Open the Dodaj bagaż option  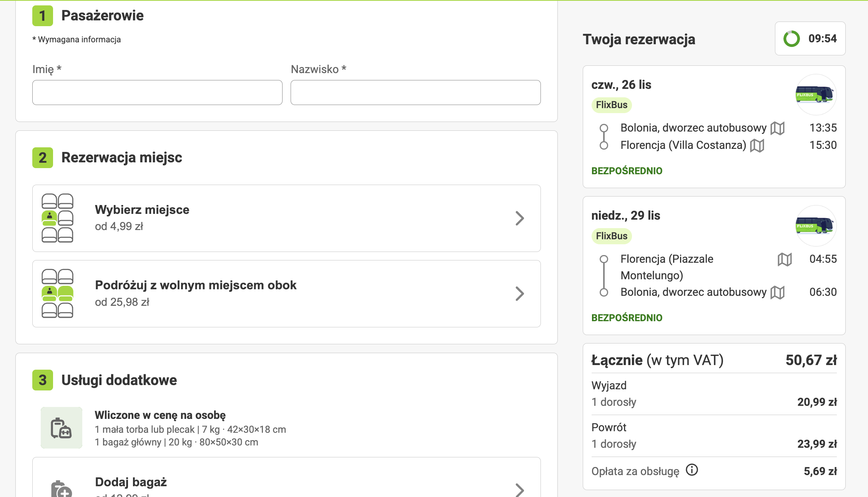tap(286, 477)
